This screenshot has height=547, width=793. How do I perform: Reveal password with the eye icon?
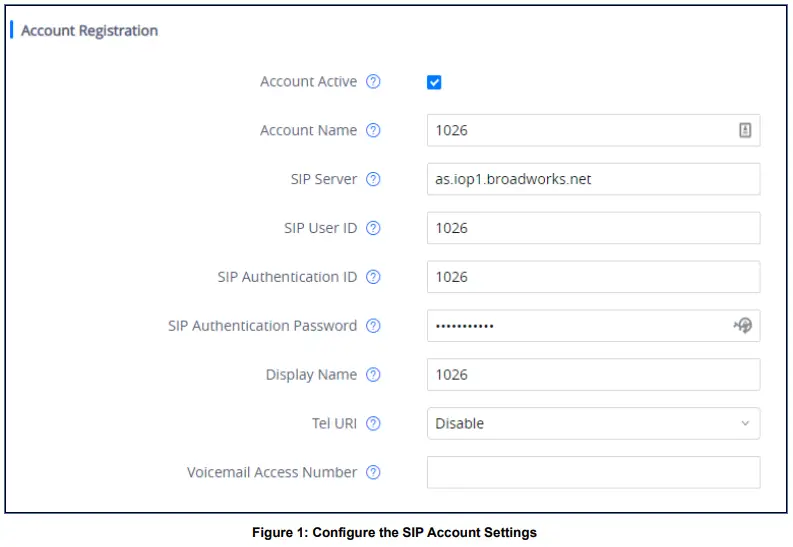(743, 325)
